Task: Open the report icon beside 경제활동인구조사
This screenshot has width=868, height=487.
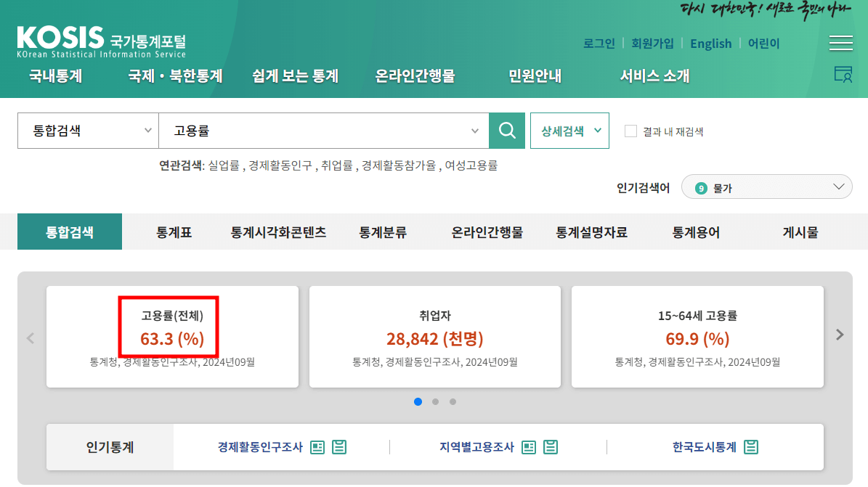Action: tap(339, 447)
